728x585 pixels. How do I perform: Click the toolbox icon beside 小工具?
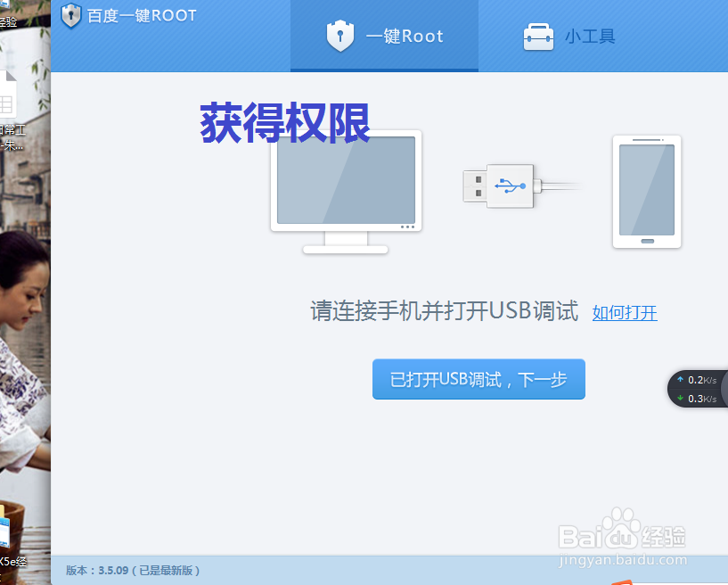click(x=538, y=37)
